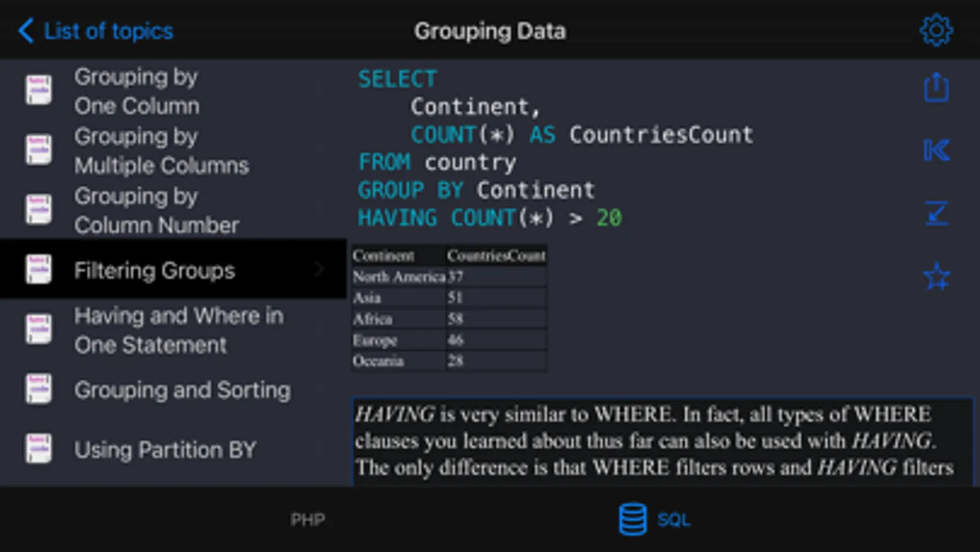Click the Grouping by Column Number document icon
The height and width of the screenshot is (552, 980).
coord(39,210)
